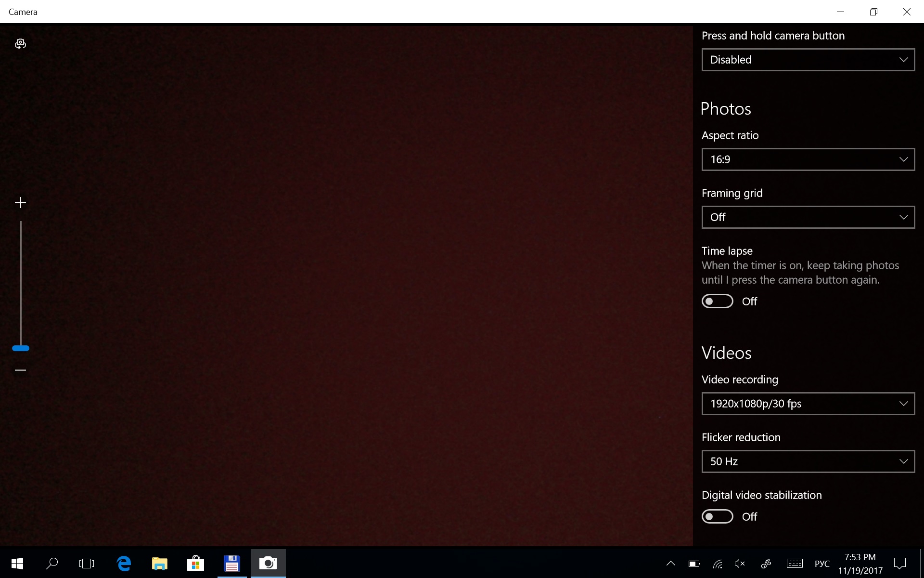Click the blue zoom slider handle
This screenshot has width=924, height=578.
[x=21, y=348]
